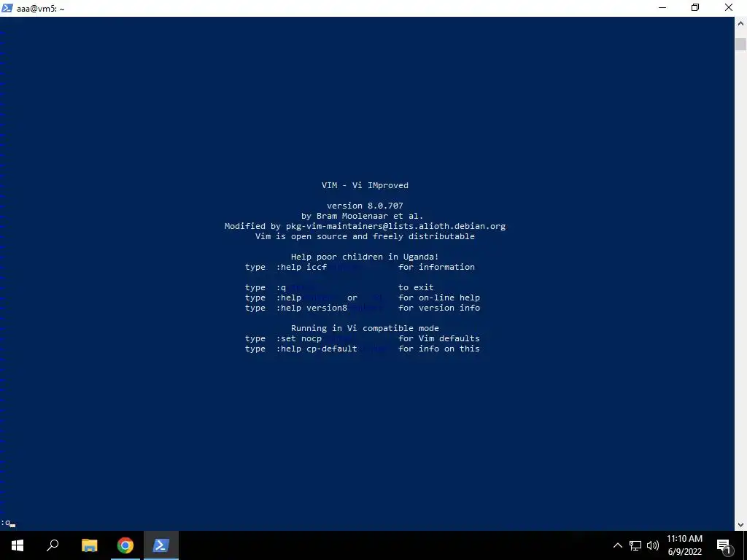Click 'Running in Vi compatible mode' line
Screen dimensions: 747x560
click(x=365, y=328)
